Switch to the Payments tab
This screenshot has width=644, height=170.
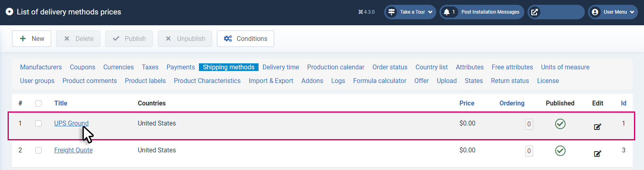(181, 67)
